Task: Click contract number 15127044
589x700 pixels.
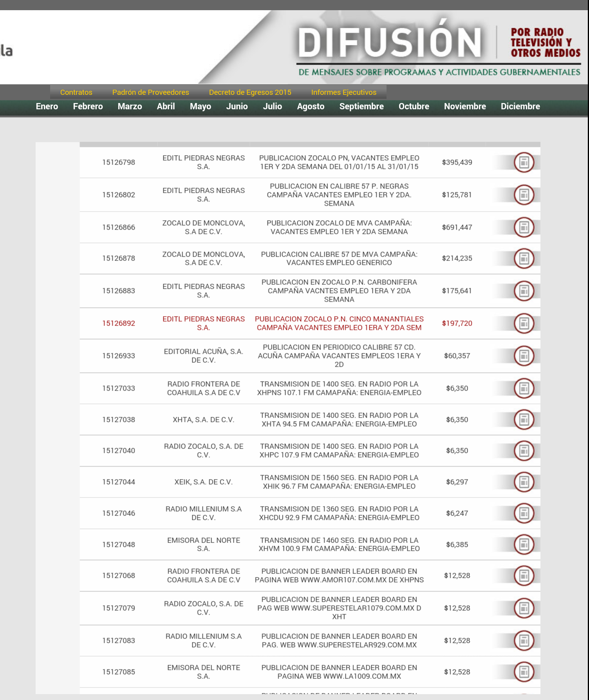Action: tap(119, 482)
